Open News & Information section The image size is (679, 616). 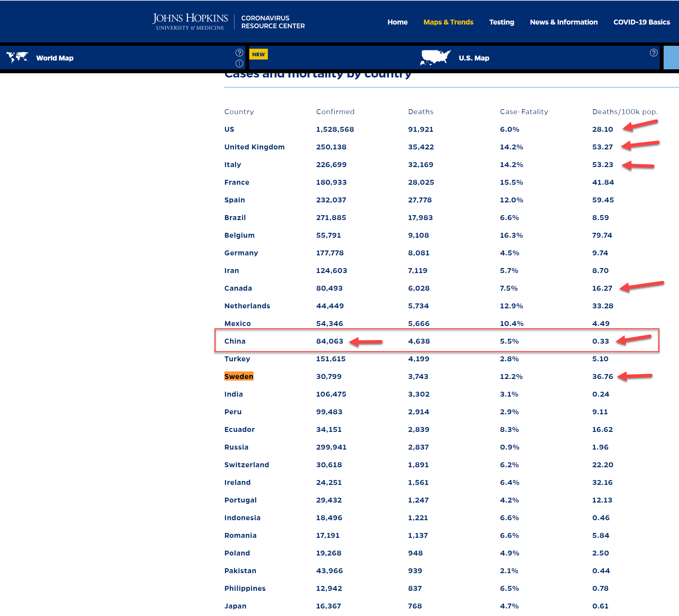pyautogui.click(x=564, y=22)
